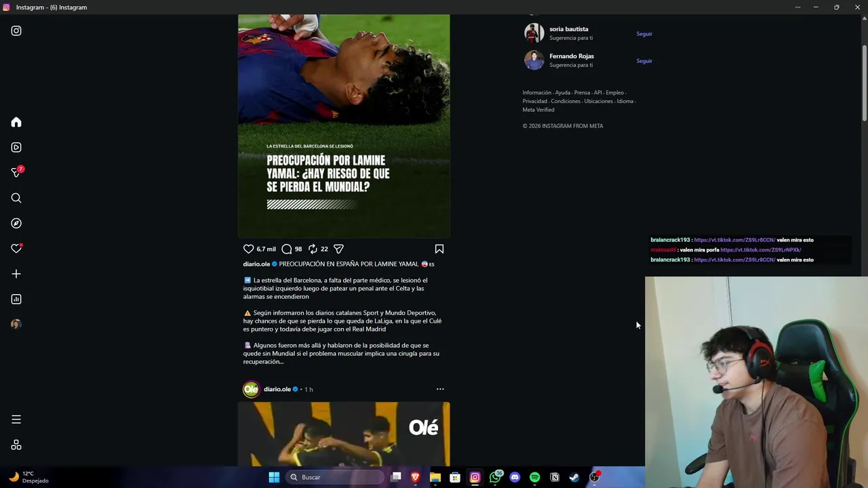Click the Create plus icon
This screenshot has height=488, width=868.
pyautogui.click(x=16, y=274)
